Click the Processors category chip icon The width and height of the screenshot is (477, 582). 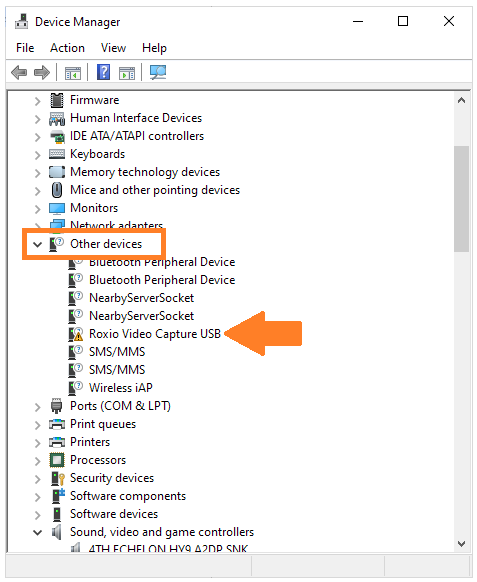click(x=57, y=460)
